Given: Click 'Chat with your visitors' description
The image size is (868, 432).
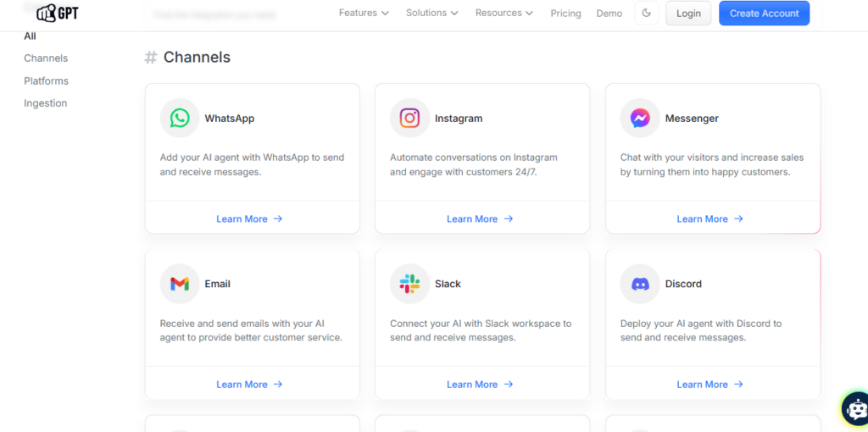Looking at the screenshot, I should click(712, 165).
